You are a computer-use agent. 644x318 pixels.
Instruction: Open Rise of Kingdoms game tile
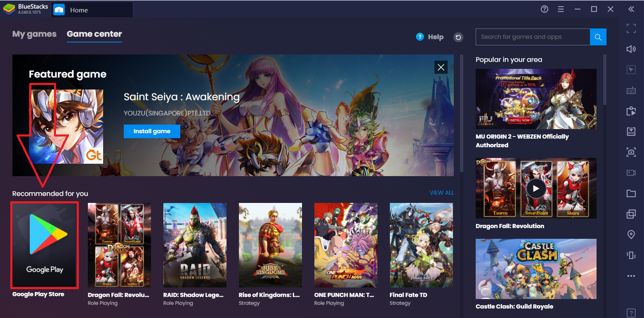pos(270,245)
